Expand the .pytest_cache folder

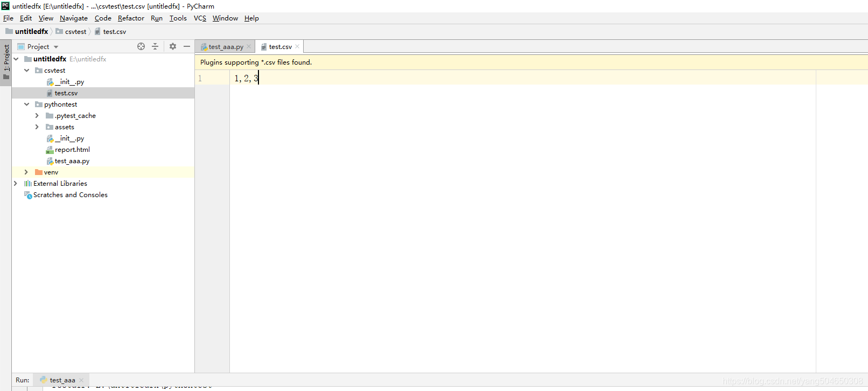[x=37, y=116]
